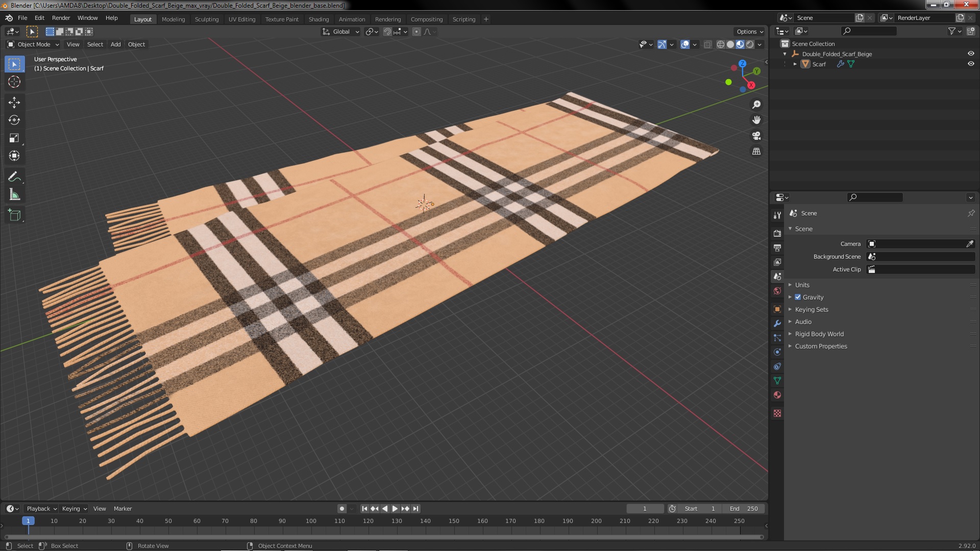Open the Tool properties tab

[x=777, y=215]
